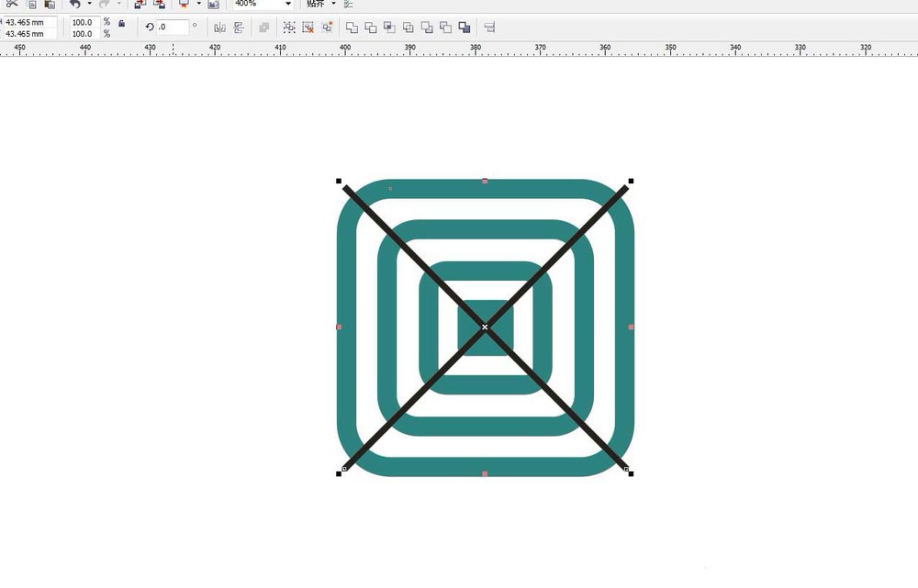
Task: Click the Combine objects icon
Action: click(x=264, y=28)
